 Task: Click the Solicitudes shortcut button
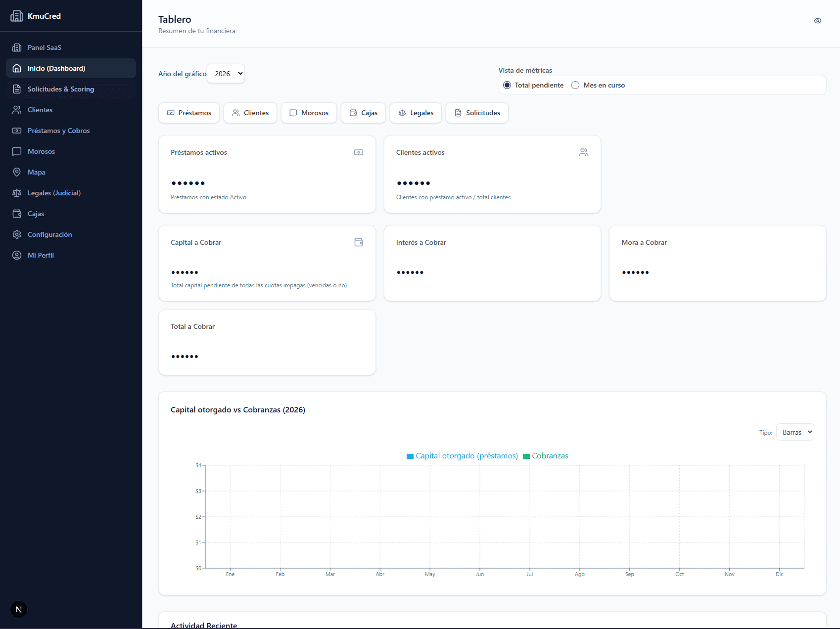coord(477,113)
